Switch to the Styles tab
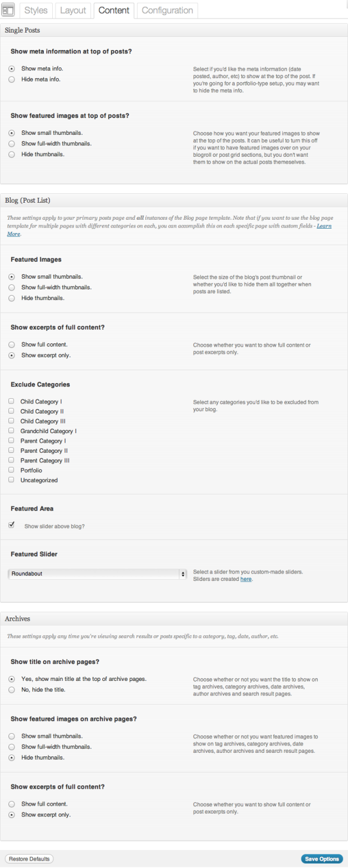 click(x=36, y=11)
